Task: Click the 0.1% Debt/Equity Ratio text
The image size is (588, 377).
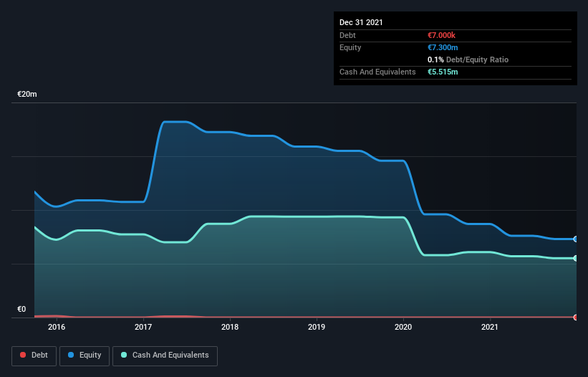Action: point(468,59)
